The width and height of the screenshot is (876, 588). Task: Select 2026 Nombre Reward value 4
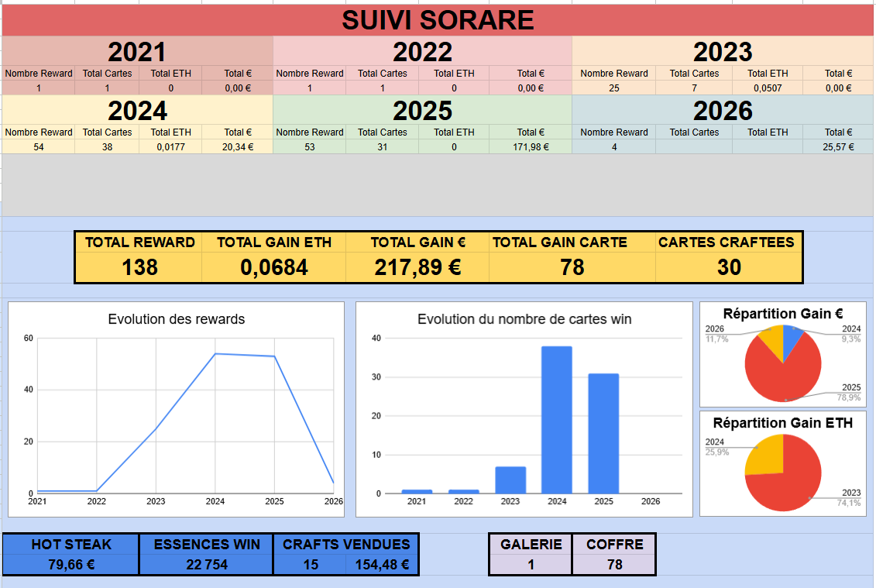(x=614, y=146)
